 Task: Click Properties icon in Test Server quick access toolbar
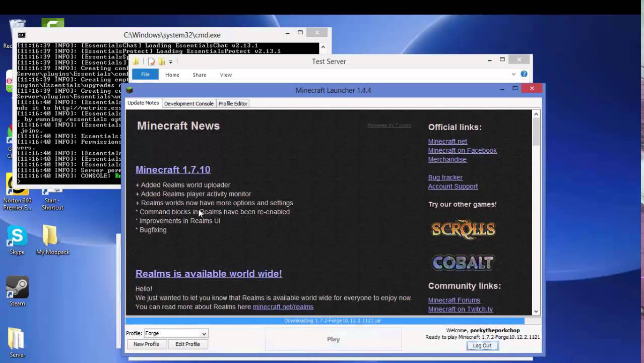tap(151, 62)
